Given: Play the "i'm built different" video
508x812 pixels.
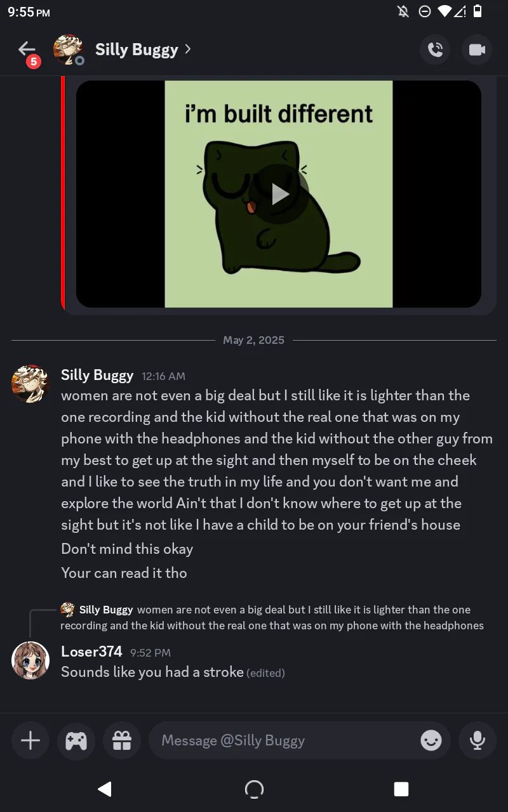Looking at the screenshot, I should click(x=280, y=193).
